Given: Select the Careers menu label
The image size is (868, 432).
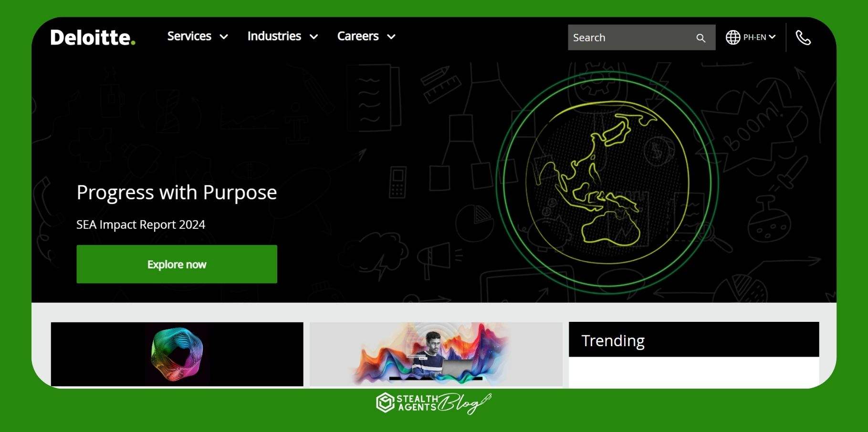Looking at the screenshot, I should pyautogui.click(x=357, y=36).
